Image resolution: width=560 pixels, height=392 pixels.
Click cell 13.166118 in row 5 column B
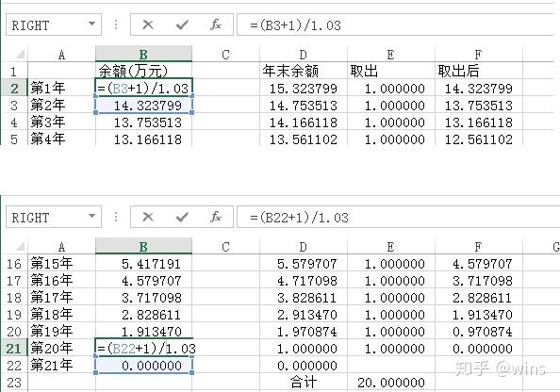(x=143, y=139)
